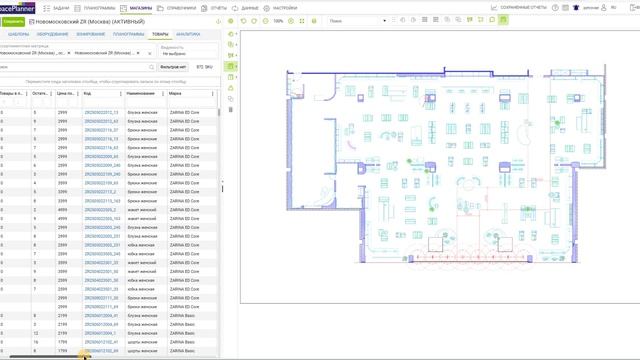
Task: Click the copy icon in vertical toolbar
Action: tap(231, 99)
